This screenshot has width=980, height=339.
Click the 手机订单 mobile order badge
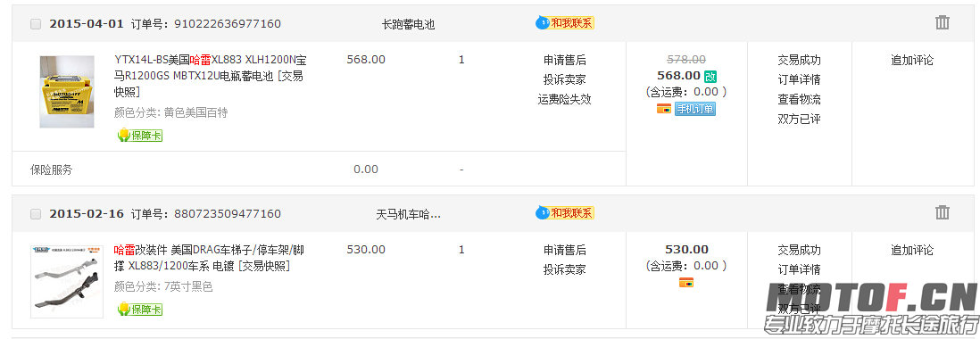(x=695, y=109)
